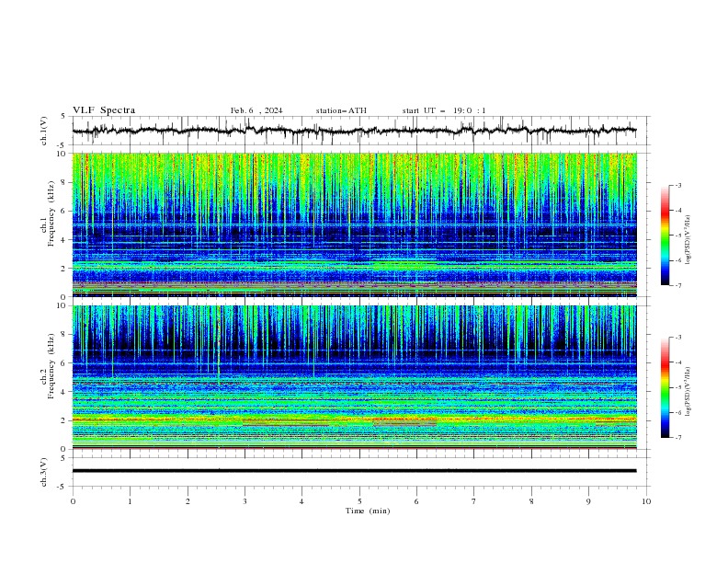Screen dimensions: 728x563
Task: Click the ch.1 "Frequency (kHz)" axis label
Action: (51, 213)
